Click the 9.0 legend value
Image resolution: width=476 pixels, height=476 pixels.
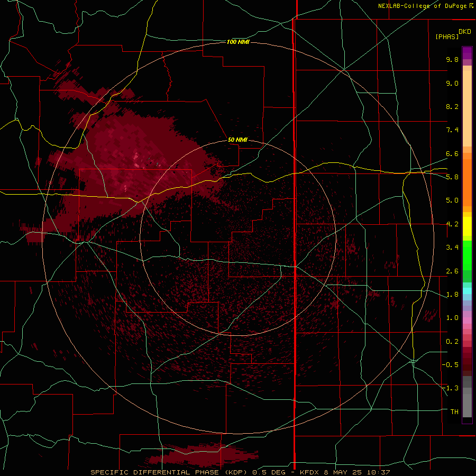coord(452,83)
